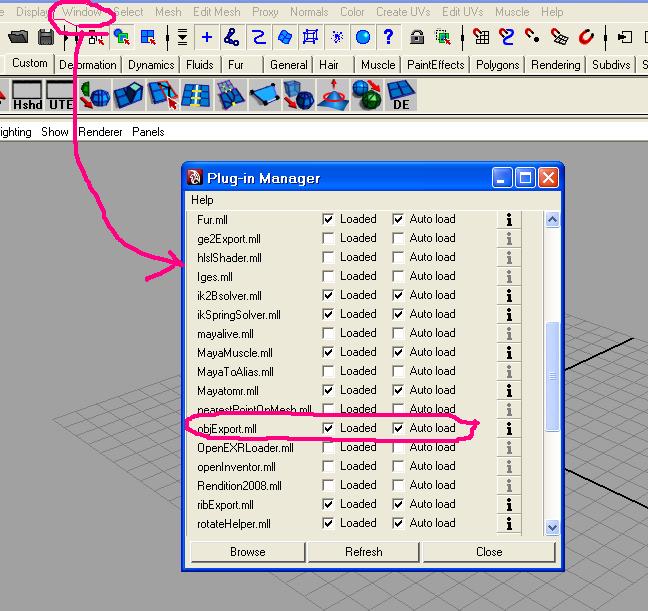
Task: Switch to the Polygons shelf tab
Action: click(x=497, y=65)
